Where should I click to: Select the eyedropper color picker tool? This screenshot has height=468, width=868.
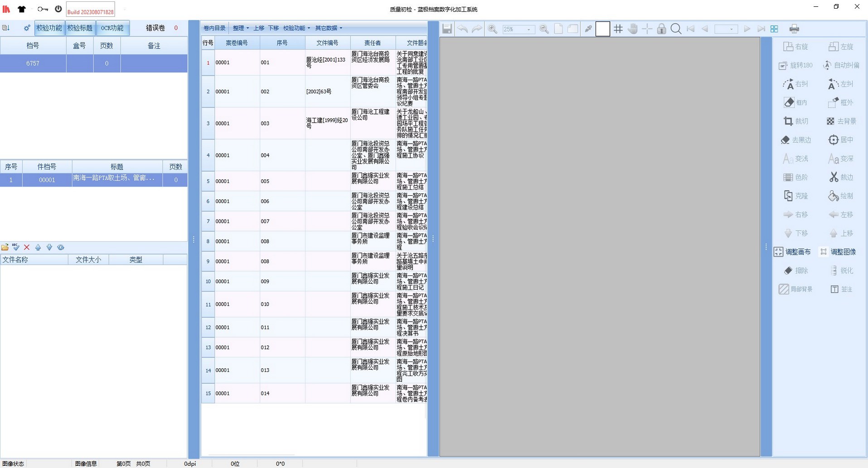pos(588,29)
